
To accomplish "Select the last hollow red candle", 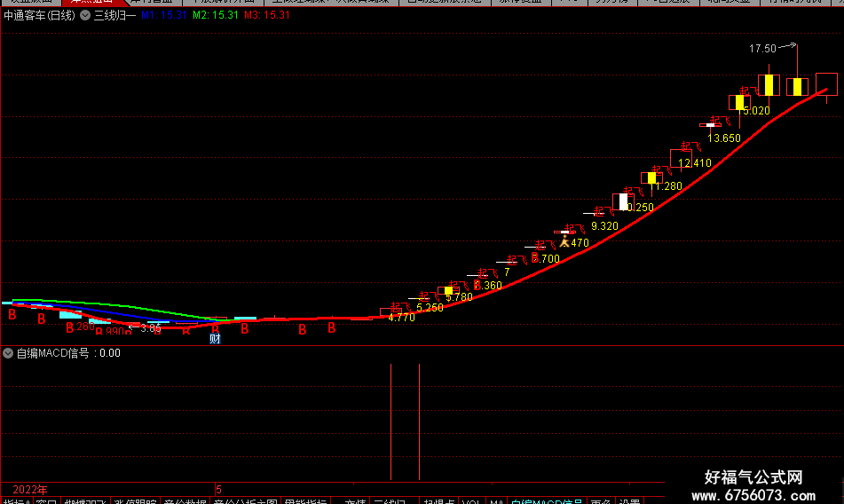I will 826,84.
